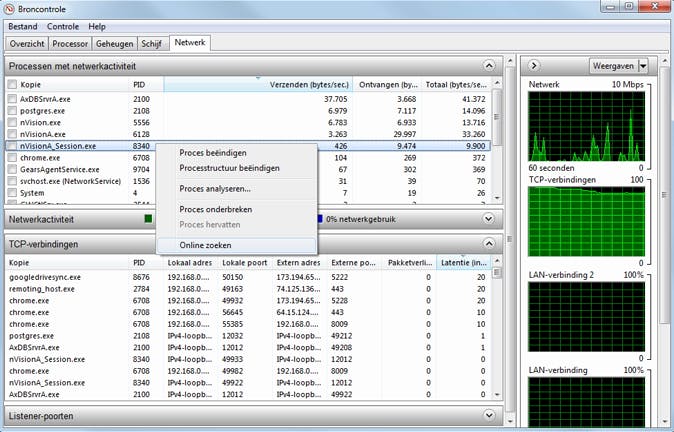Toggle the Kopie select-all checkbox
The image size is (674, 432).
[x=11, y=85]
